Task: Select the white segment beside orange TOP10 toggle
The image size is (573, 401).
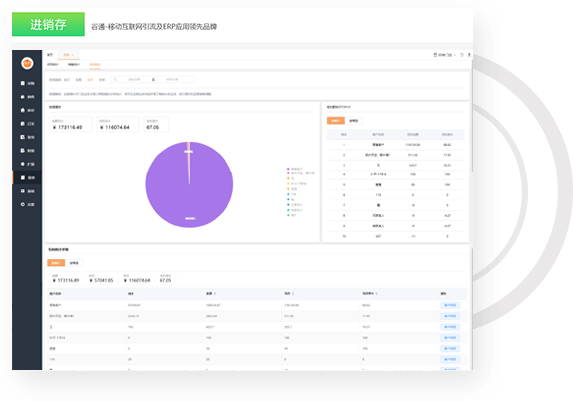Action: pos(354,121)
